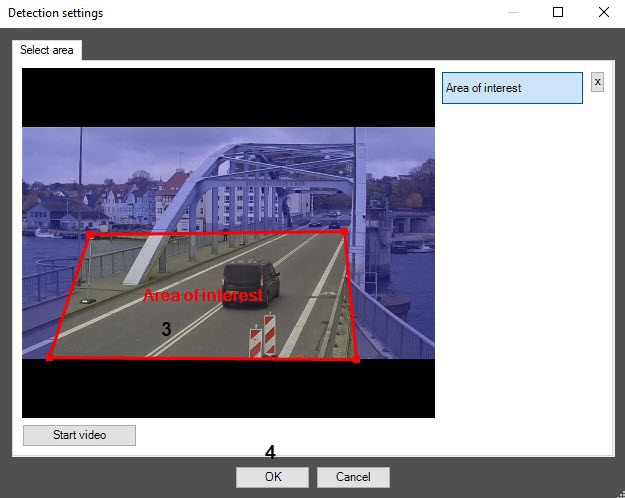This screenshot has width=625, height=498.
Task: Click the top-right red polygon vertex
Action: [344, 232]
